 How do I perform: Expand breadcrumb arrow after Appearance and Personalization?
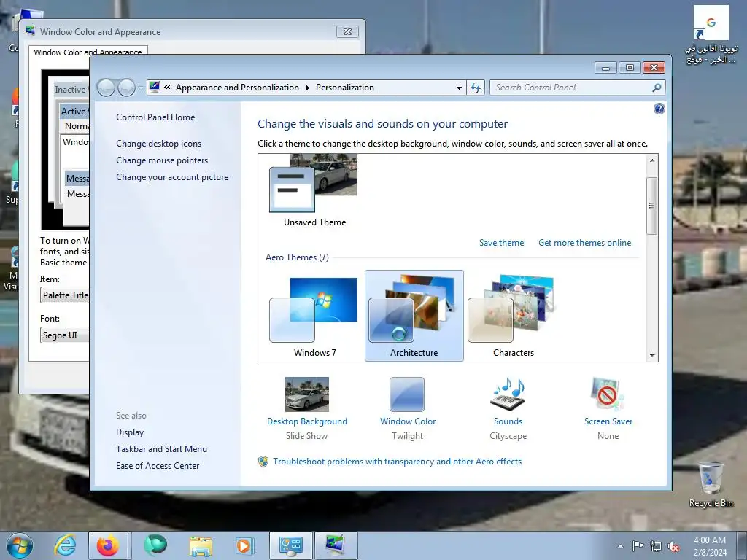pyautogui.click(x=307, y=87)
